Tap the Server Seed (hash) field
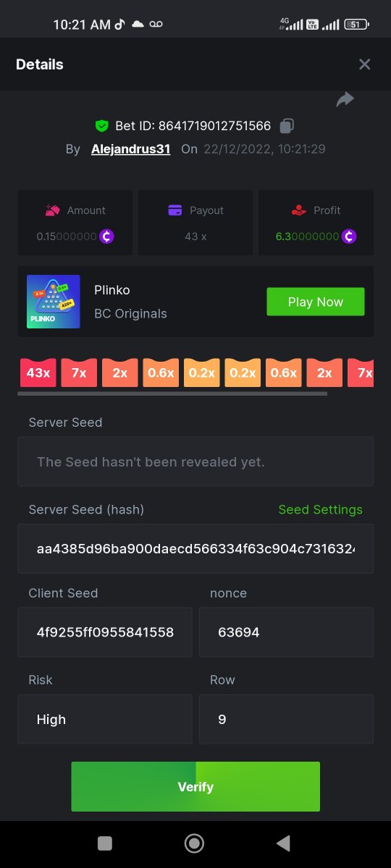This screenshot has width=391, height=868. tap(195, 548)
